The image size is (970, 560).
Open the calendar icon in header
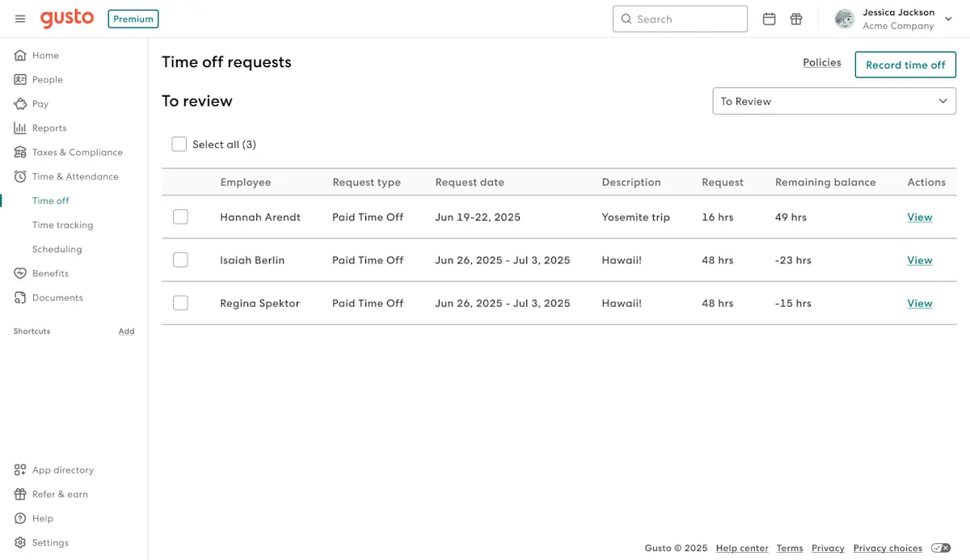click(x=770, y=19)
